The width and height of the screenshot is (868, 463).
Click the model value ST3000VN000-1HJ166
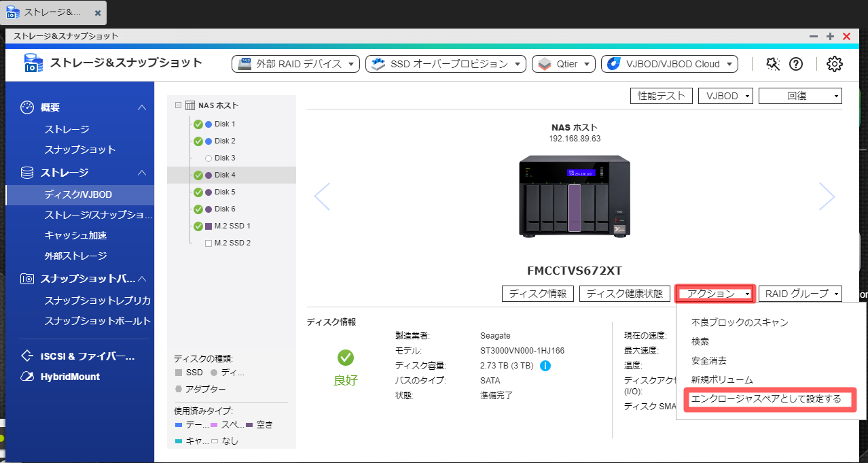point(522,351)
